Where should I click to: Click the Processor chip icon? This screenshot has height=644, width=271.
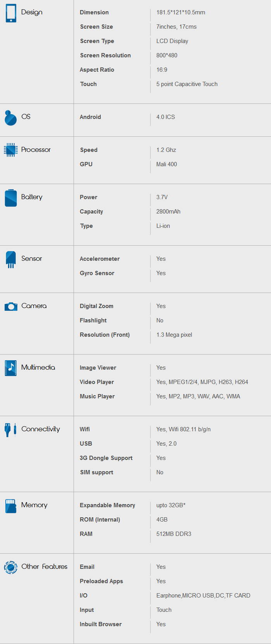pyautogui.click(x=10, y=150)
